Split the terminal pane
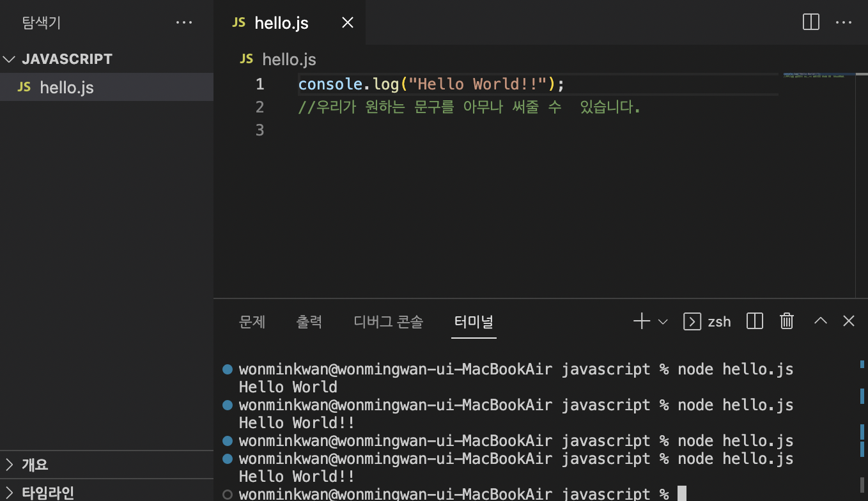This screenshot has height=501, width=868. click(755, 321)
